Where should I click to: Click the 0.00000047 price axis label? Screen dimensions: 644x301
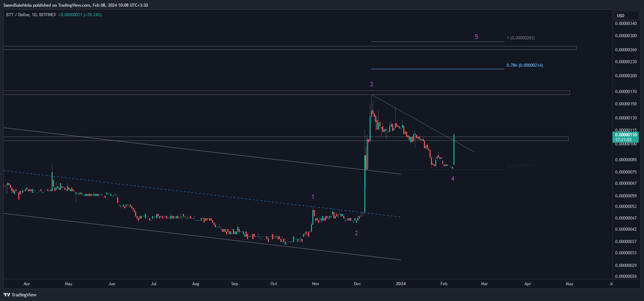point(626,218)
